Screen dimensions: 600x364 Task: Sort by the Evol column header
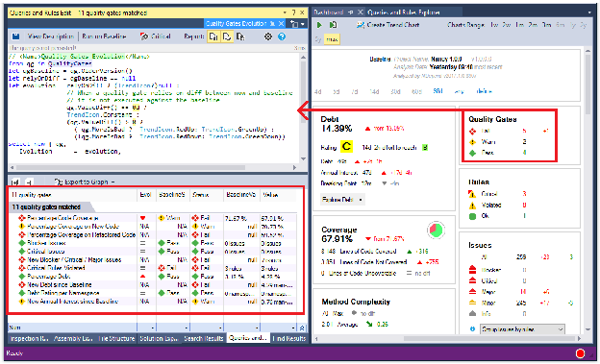pyautogui.click(x=146, y=195)
